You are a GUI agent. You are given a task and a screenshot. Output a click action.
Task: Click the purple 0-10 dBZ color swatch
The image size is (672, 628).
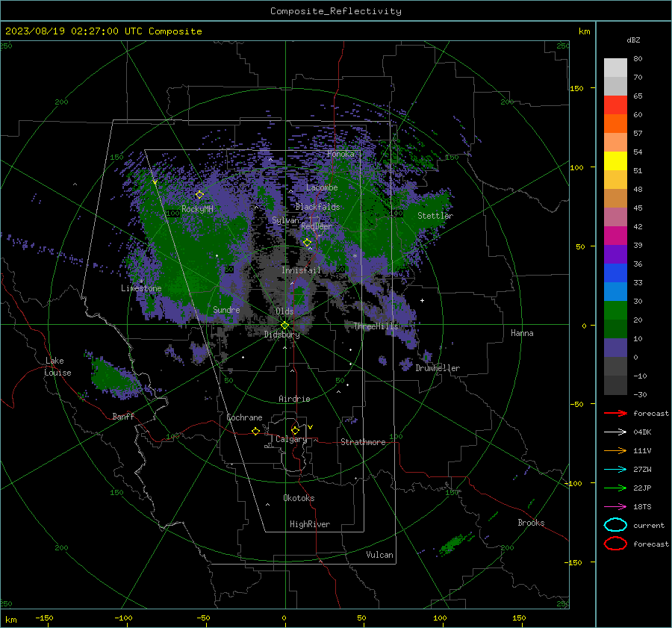(x=615, y=348)
